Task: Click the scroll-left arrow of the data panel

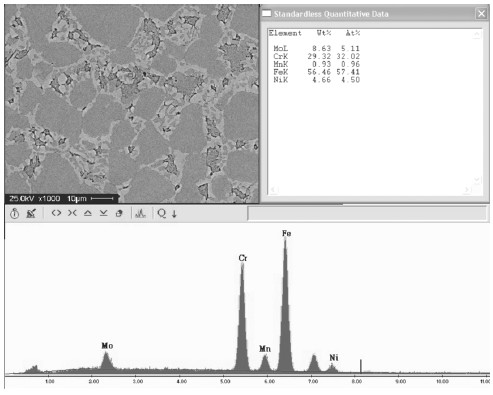Action: [x=273, y=190]
